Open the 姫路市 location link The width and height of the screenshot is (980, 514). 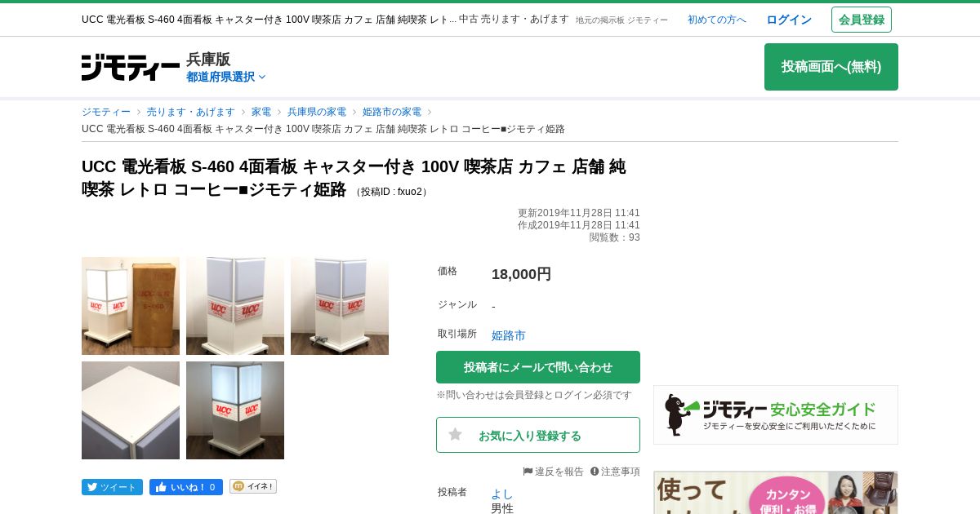coord(509,335)
